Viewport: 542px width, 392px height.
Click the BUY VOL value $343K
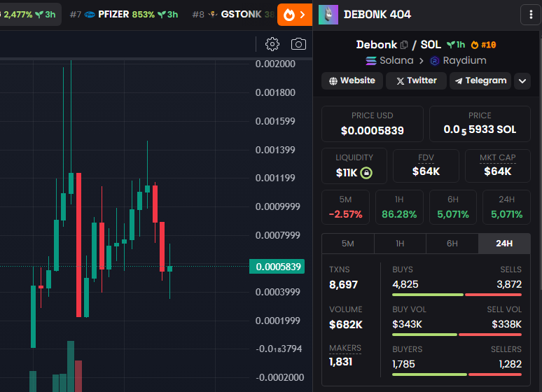[x=407, y=324]
